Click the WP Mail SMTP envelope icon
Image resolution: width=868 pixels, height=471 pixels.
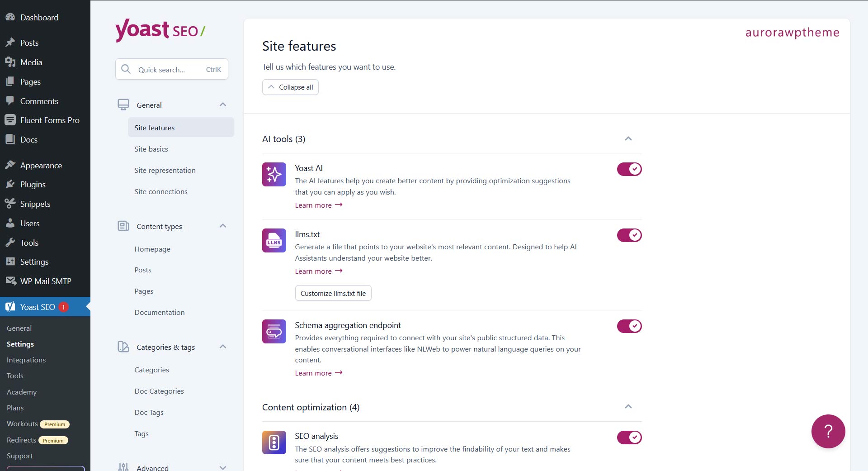coord(11,281)
